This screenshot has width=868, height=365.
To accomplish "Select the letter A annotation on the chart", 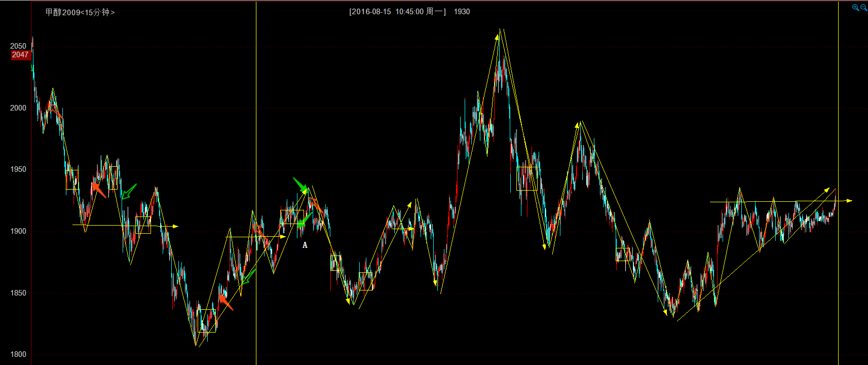I will click(305, 245).
